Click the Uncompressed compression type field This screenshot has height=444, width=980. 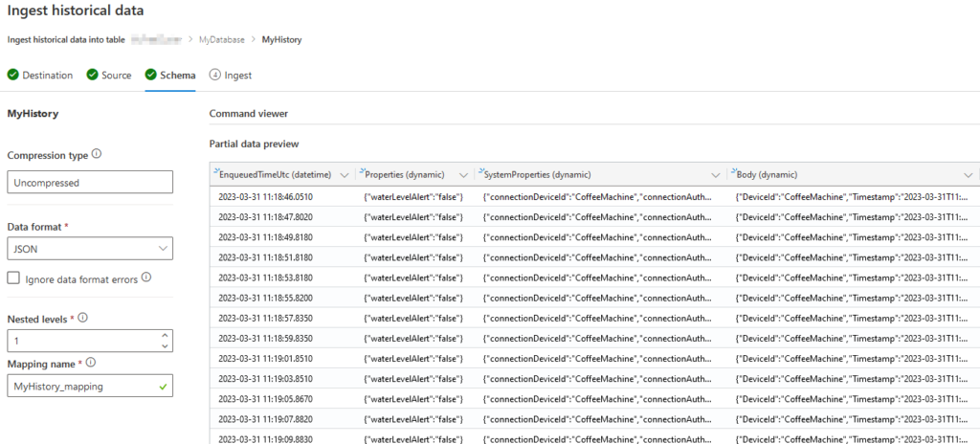coord(90,182)
